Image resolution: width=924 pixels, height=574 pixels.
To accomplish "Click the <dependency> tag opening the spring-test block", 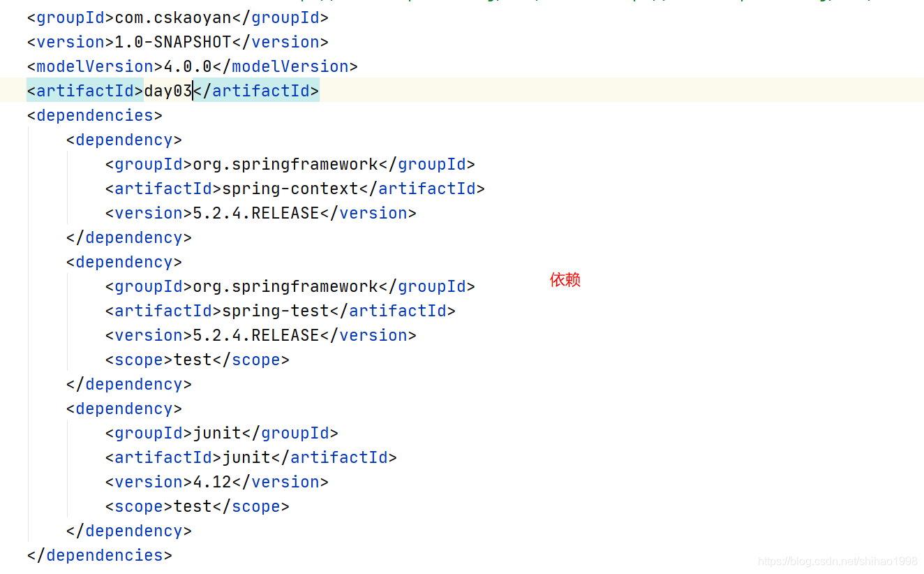I will (124, 262).
